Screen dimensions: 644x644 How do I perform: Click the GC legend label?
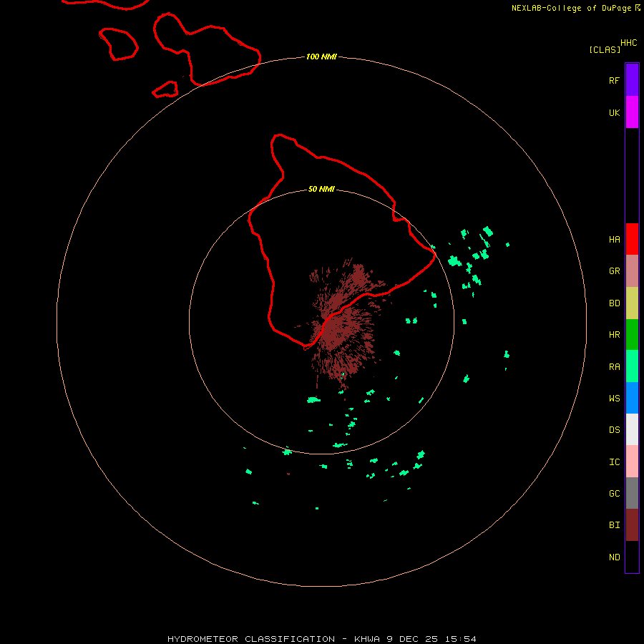pyautogui.click(x=614, y=493)
